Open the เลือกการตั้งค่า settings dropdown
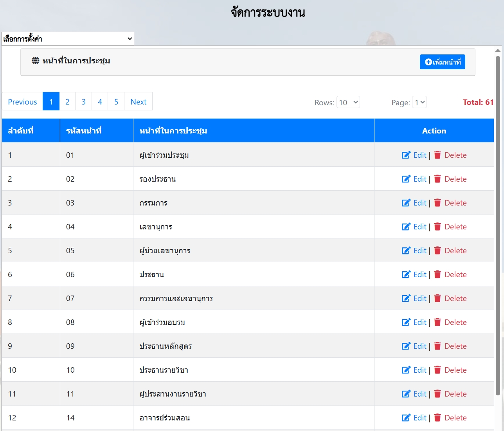The image size is (504, 431). click(x=68, y=39)
